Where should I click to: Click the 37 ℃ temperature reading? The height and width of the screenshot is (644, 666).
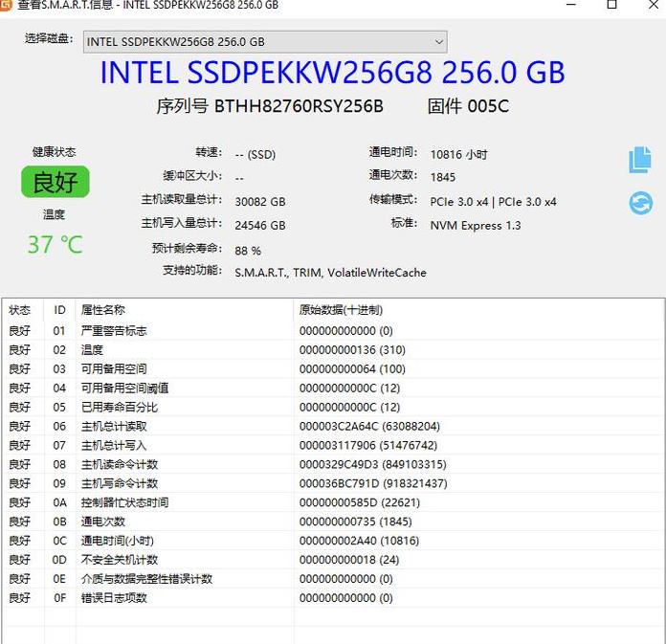pos(55,245)
